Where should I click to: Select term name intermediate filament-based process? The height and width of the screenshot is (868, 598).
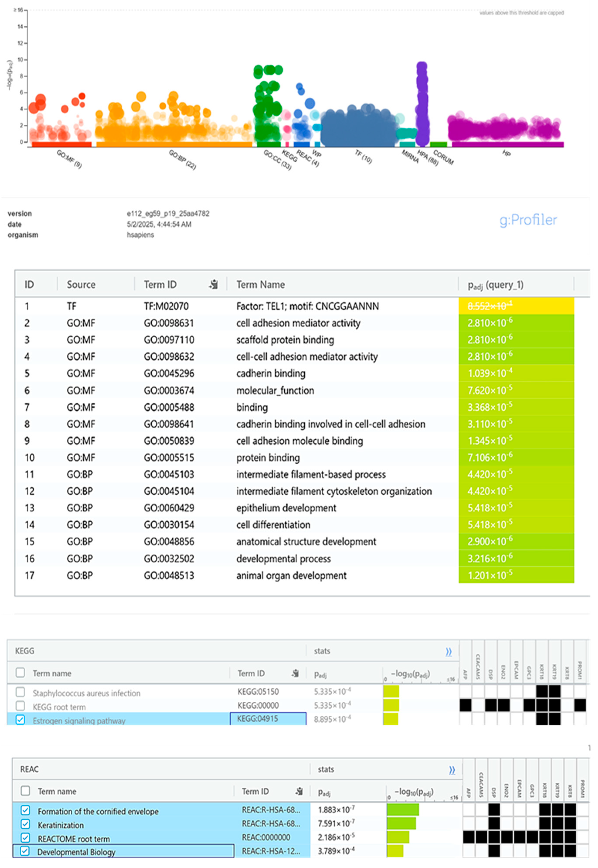click(311, 475)
